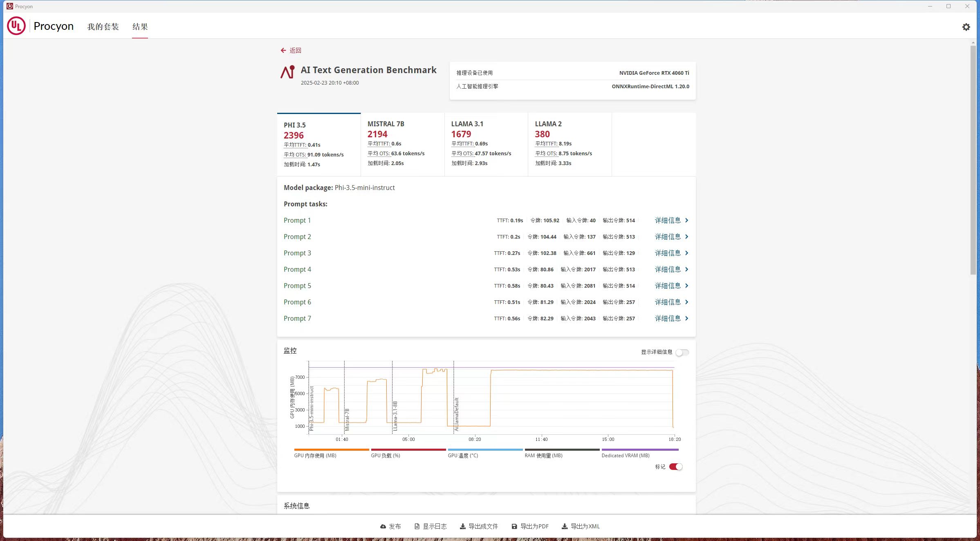The width and height of the screenshot is (980, 541).
Task: Click the Prompt 5 label
Action: [297, 286]
